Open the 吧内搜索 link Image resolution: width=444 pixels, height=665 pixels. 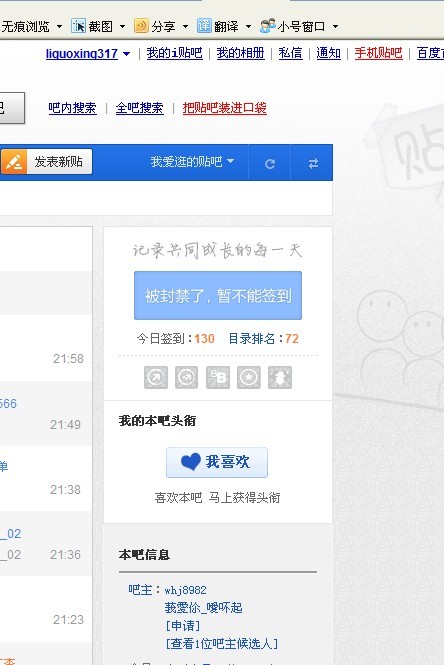(72, 108)
